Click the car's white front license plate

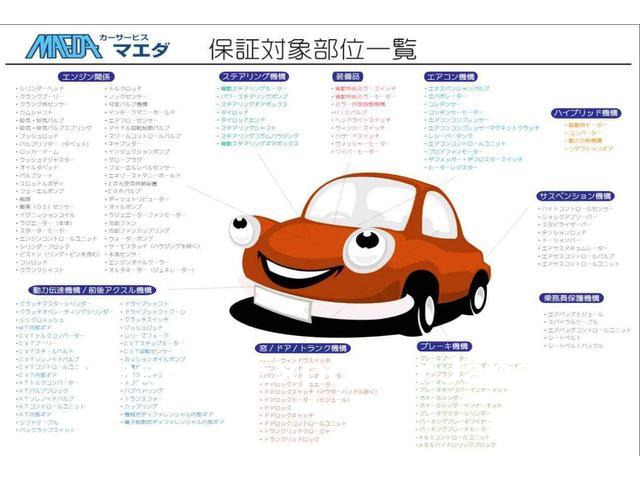tap(292, 298)
